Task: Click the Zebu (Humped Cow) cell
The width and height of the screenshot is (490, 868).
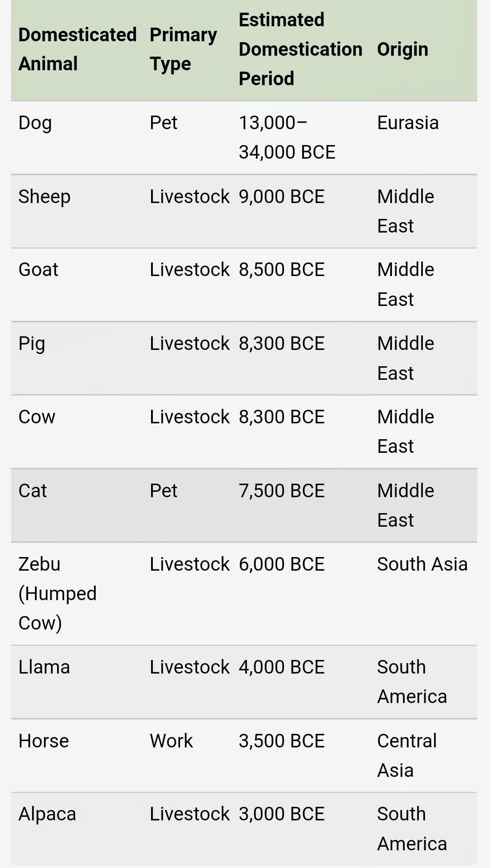Action: point(58,593)
